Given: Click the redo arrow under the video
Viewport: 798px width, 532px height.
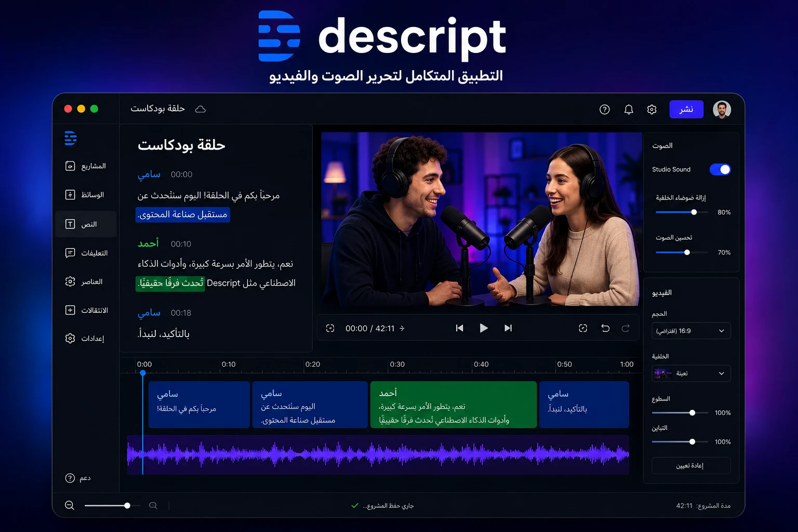Looking at the screenshot, I should coord(626,328).
